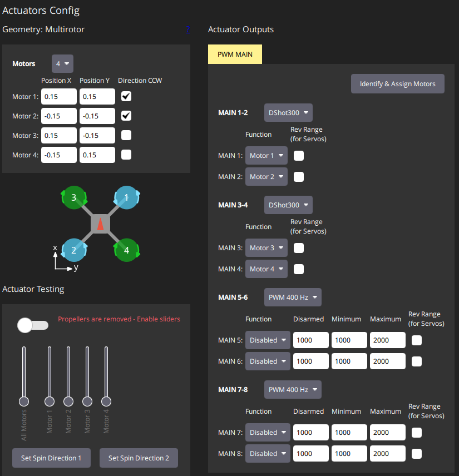Screen dimensions: 459x476
Task: Click the green motor 4 circle in diagram
Action: (126, 250)
